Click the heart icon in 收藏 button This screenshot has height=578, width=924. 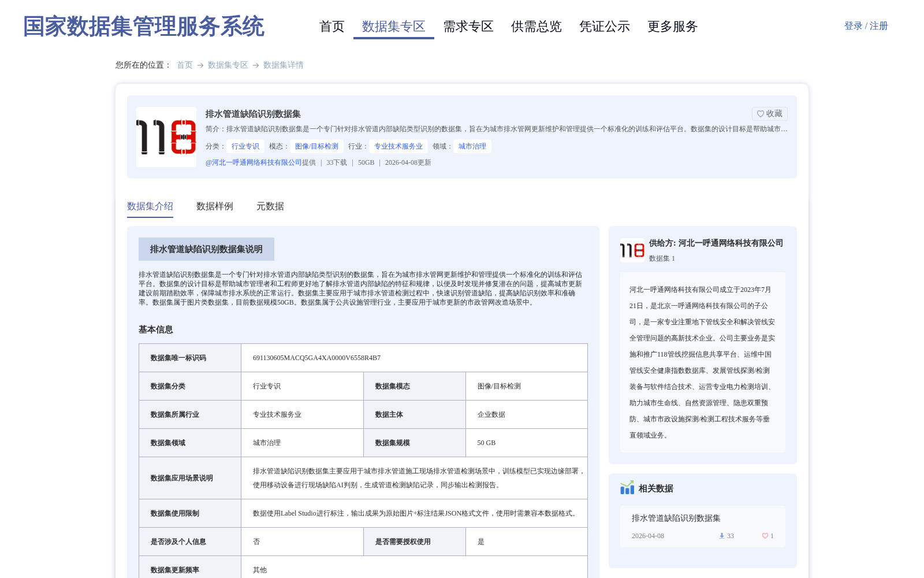click(x=761, y=114)
